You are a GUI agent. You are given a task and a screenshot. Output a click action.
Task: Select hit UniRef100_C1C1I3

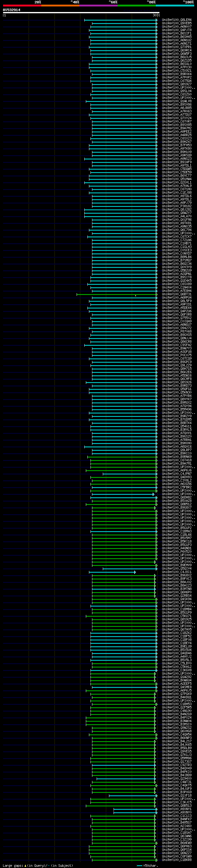176,816
